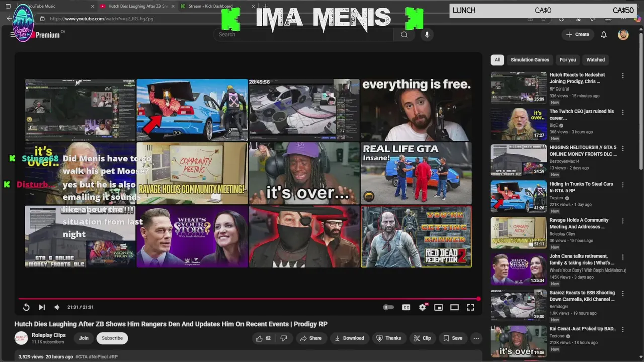Open the notifications bell
This screenshot has width=644, height=362.
[604, 34]
